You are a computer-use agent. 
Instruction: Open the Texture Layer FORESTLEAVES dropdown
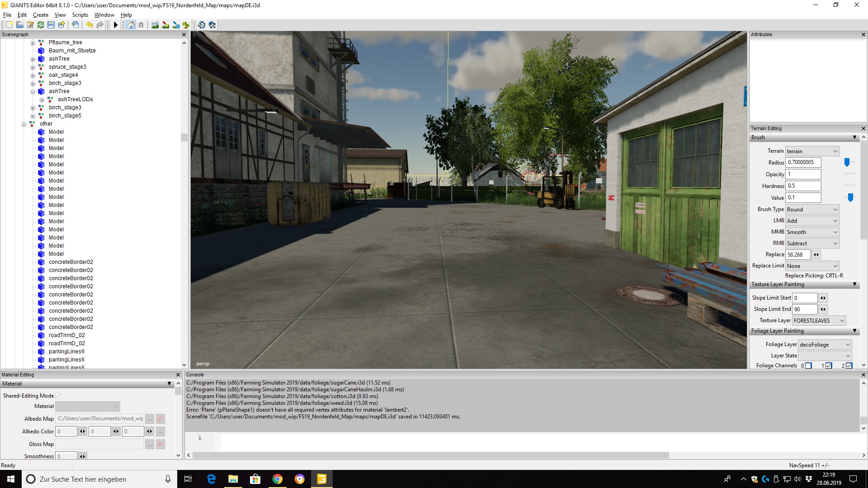(819, 320)
